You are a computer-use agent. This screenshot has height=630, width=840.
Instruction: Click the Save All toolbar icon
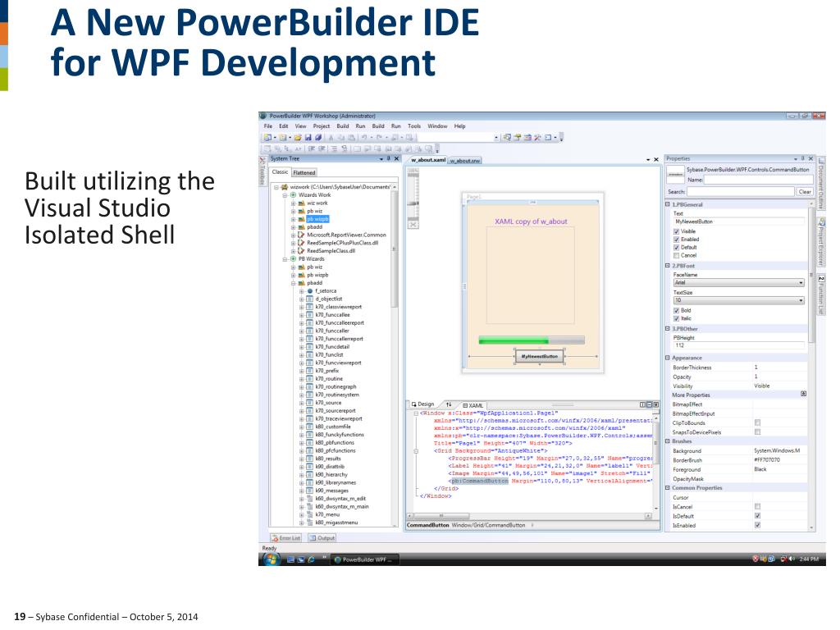point(317,138)
